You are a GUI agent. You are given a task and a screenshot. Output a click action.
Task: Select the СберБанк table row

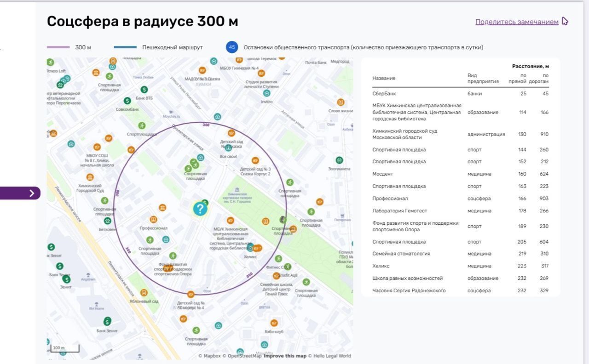460,94
